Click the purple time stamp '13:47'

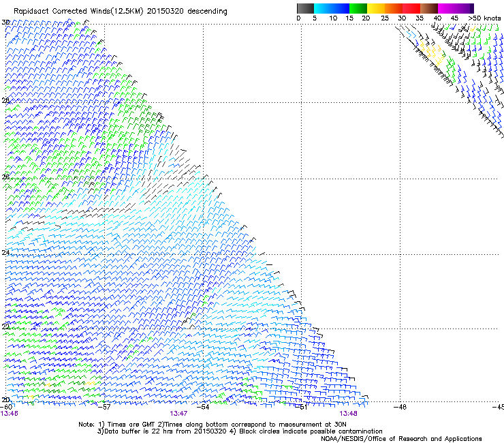coord(178,414)
